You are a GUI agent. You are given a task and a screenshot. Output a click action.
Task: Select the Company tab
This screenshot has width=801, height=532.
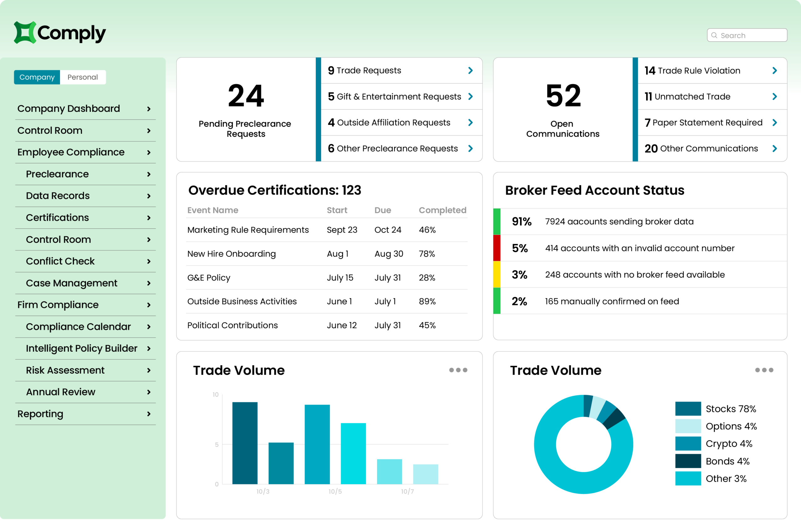(37, 77)
